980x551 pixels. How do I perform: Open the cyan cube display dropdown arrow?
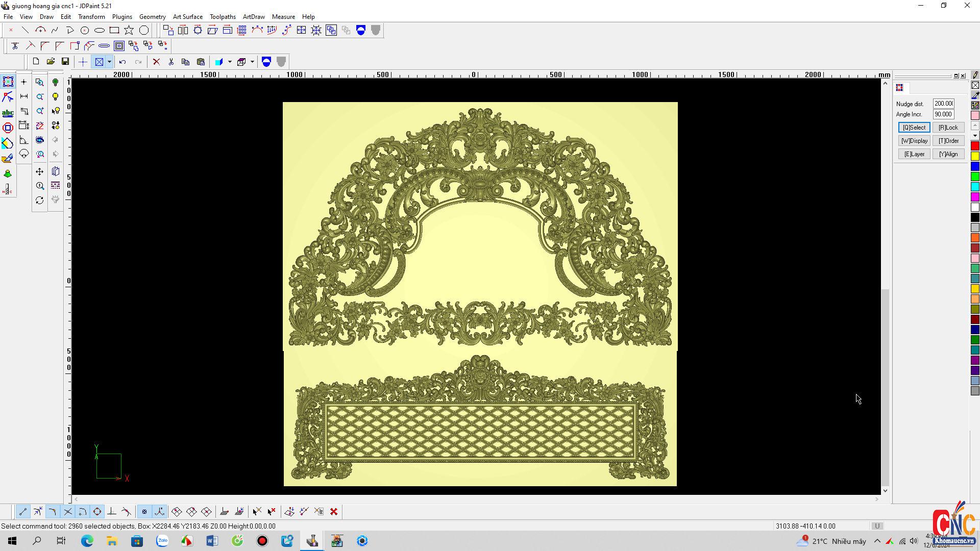point(230,62)
